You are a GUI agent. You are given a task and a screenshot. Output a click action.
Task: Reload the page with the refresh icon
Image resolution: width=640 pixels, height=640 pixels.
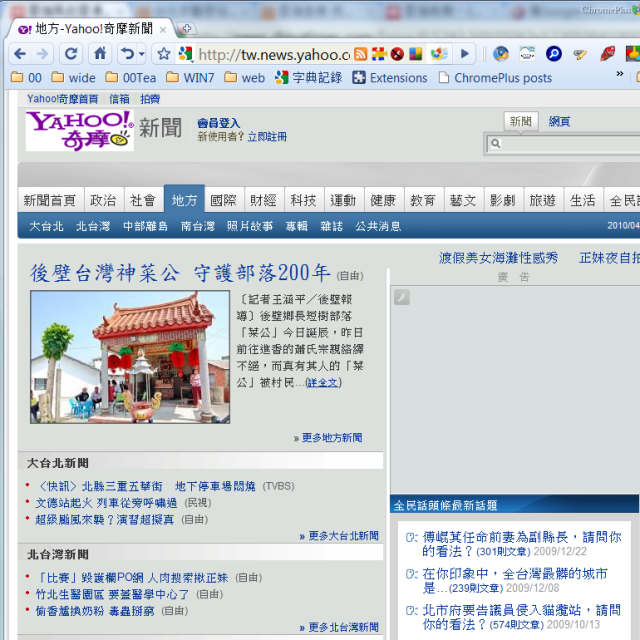point(71,53)
